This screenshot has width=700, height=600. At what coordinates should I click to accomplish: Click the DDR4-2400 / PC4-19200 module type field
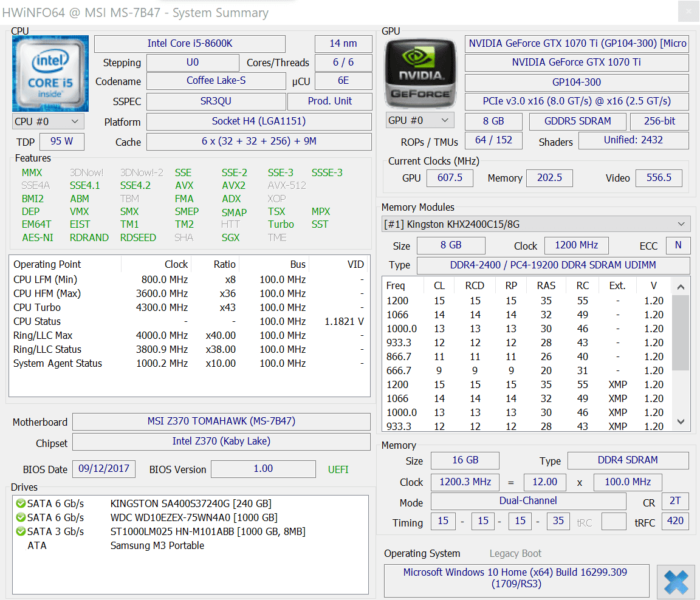[x=553, y=265]
